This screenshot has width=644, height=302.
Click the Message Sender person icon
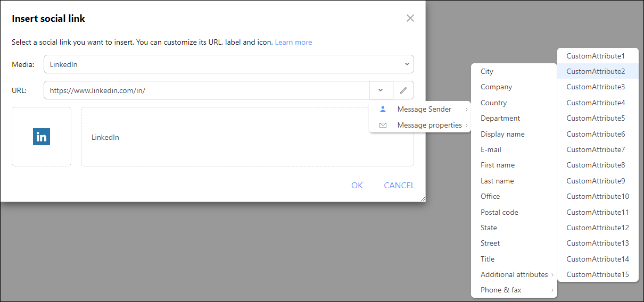pos(383,109)
